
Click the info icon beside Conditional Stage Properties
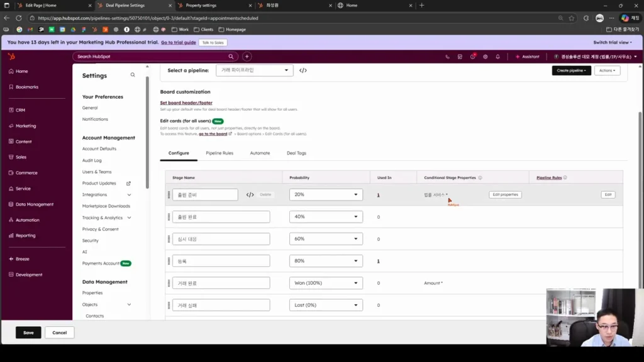coord(480,178)
